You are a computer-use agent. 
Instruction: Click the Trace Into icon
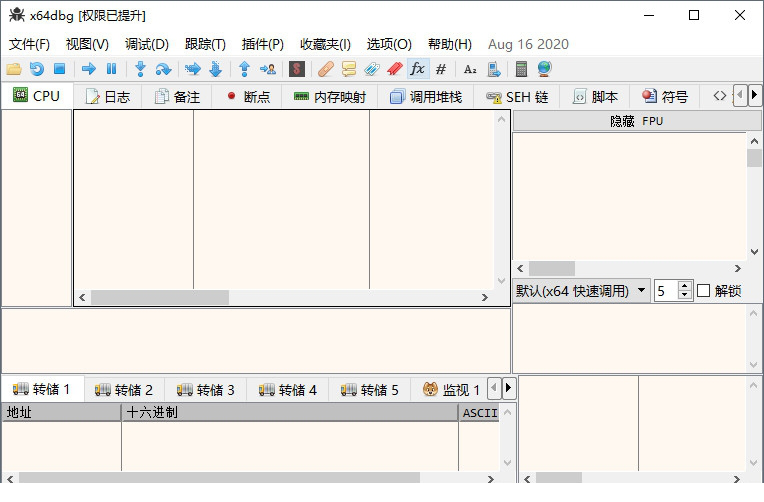(192, 69)
